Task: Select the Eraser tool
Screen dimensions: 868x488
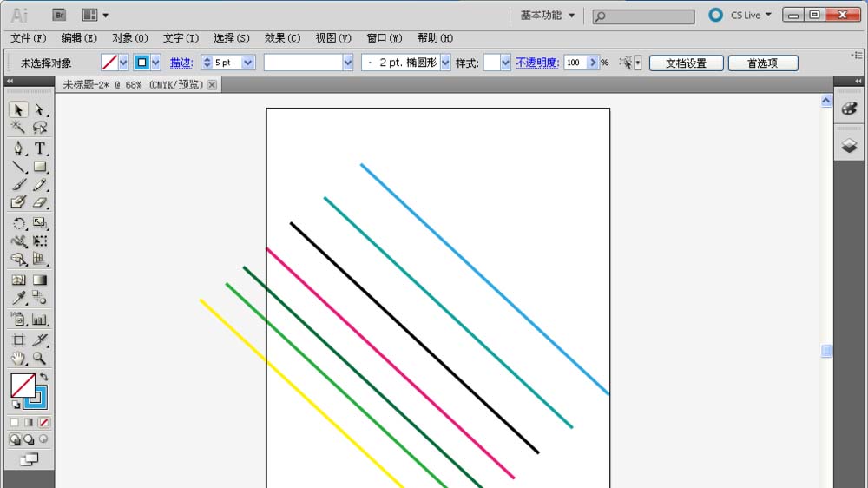Action: pos(39,202)
